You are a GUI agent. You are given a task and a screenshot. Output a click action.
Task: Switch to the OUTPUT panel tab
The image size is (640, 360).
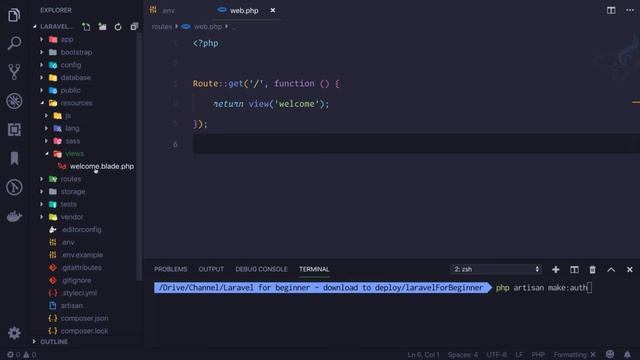pos(211,269)
